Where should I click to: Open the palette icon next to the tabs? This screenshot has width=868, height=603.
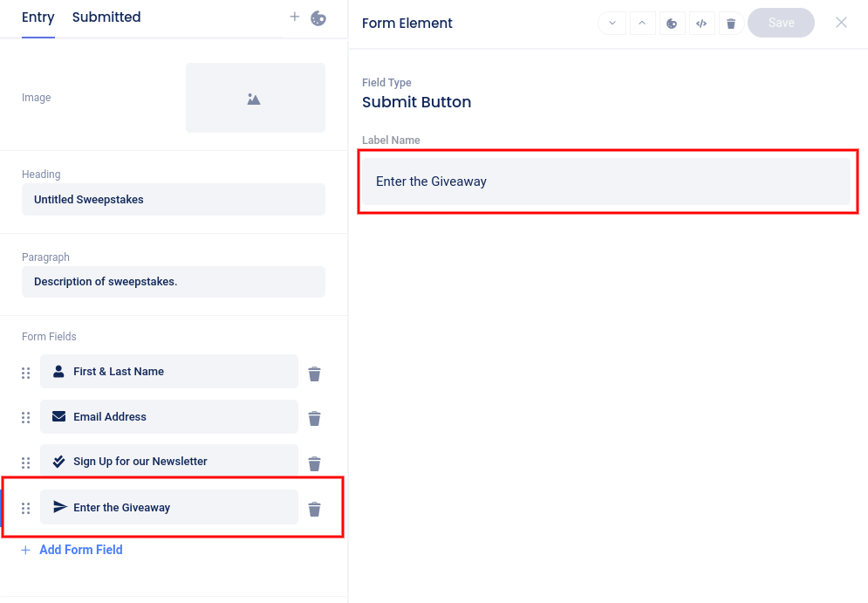point(318,17)
